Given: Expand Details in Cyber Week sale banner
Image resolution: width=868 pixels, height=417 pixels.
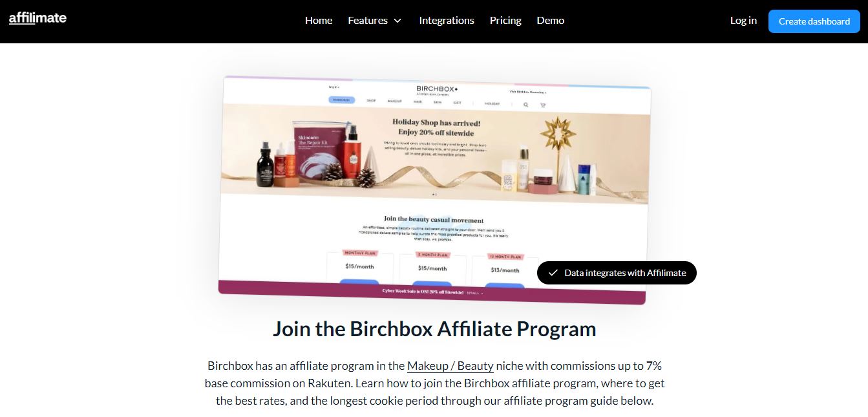Looking at the screenshot, I should point(474,293).
